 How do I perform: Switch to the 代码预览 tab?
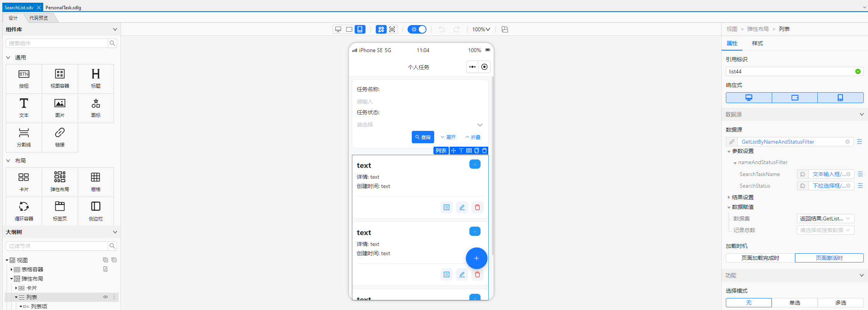[39, 18]
